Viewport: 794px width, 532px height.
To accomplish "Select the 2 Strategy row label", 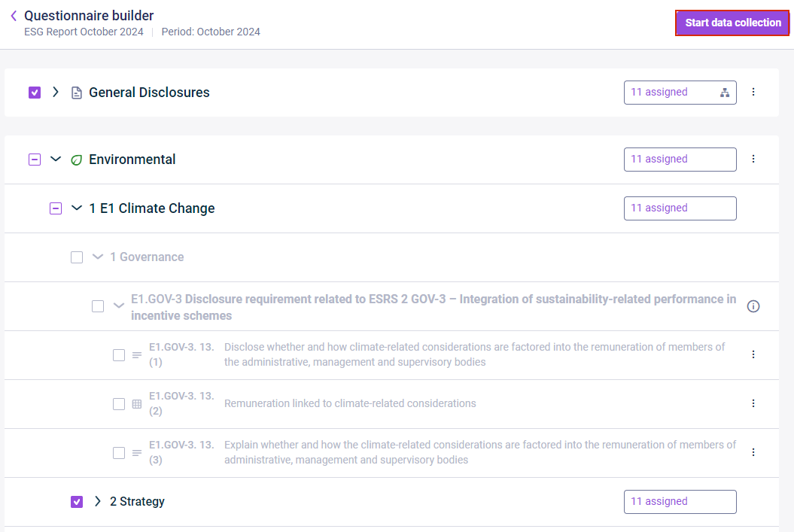I will 137,502.
